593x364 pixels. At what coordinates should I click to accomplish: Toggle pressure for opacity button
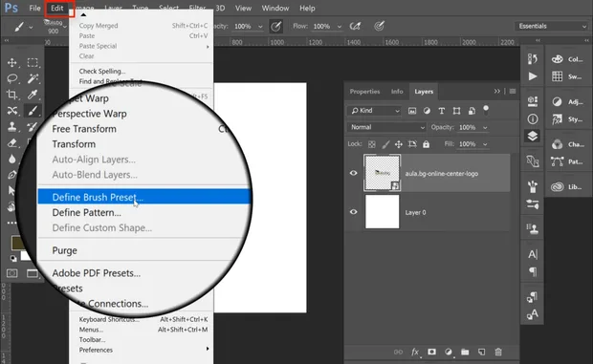pyautogui.click(x=276, y=26)
